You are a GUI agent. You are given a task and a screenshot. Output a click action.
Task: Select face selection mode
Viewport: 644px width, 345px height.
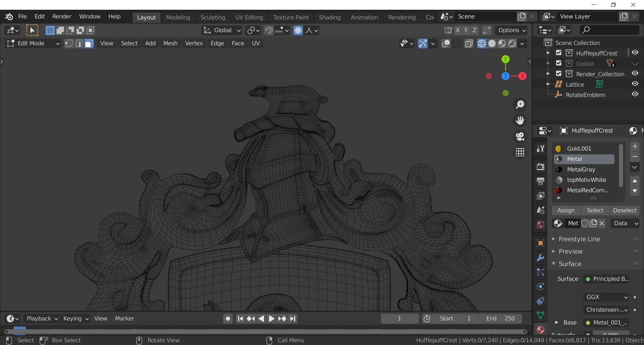89,44
